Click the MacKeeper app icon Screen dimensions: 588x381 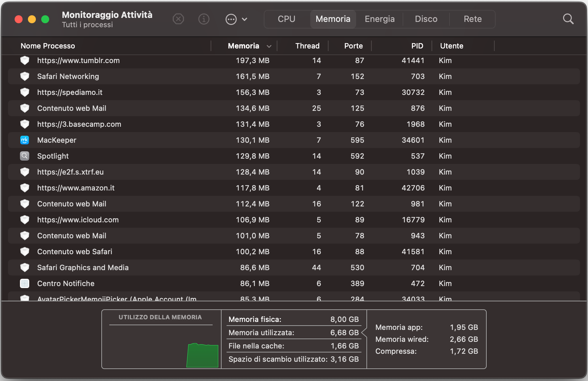(25, 140)
